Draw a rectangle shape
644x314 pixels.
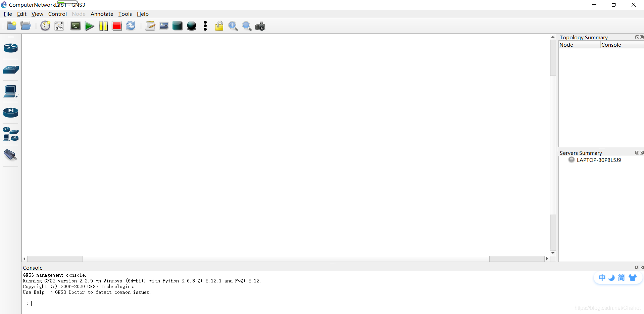(177, 26)
